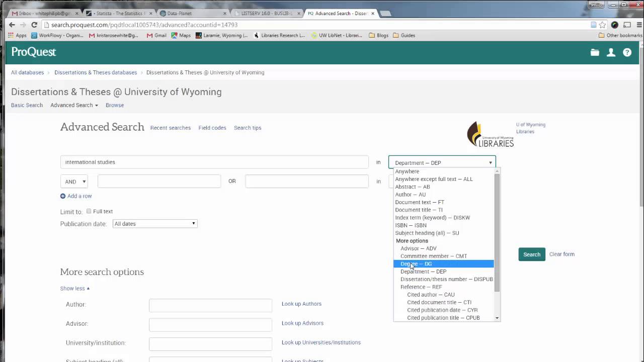Image resolution: width=644 pixels, height=362 pixels.
Task: Click the ProQuest logo
Action: point(34,52)
